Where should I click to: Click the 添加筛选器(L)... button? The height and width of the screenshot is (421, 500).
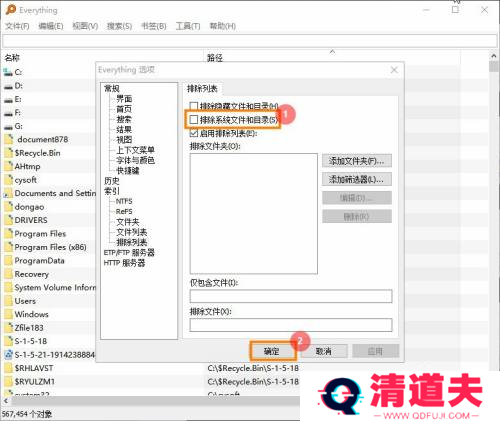coord(357,179)
